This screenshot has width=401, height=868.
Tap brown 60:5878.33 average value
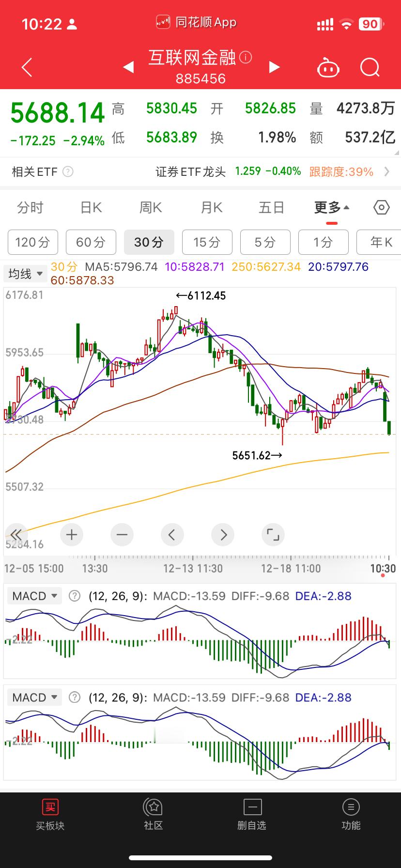pyautogui.click(x=82, y=280)
